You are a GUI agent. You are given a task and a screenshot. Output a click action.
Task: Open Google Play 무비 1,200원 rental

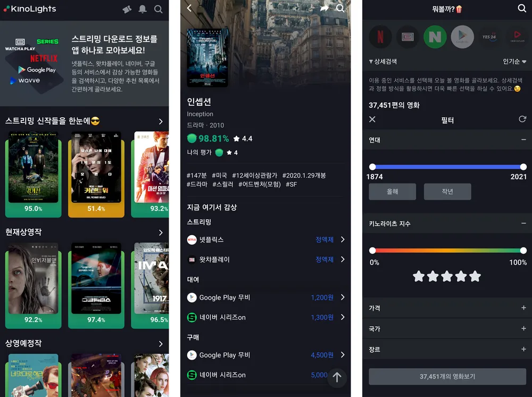tap(265, 297)
